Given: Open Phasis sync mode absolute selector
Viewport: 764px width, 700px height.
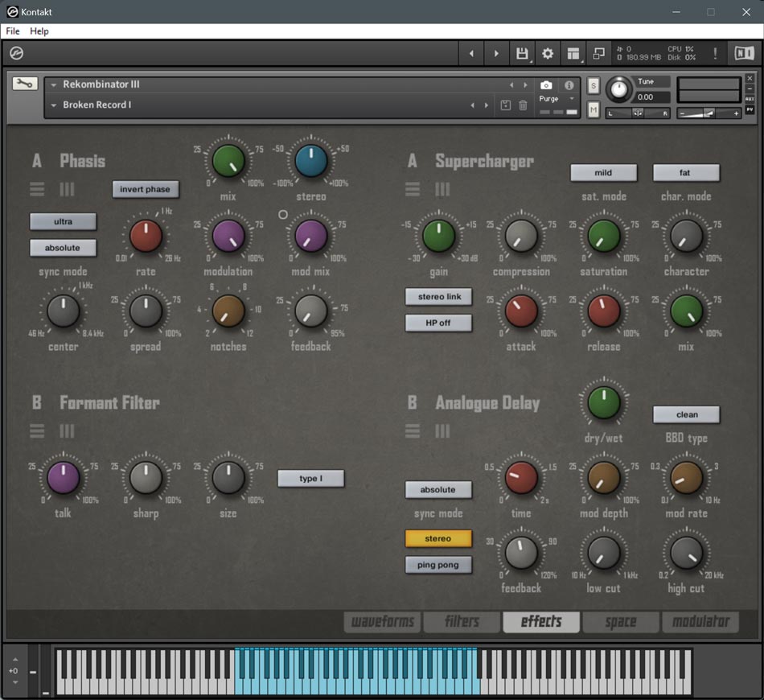Looking at the screenshot, I should (63, 248).
